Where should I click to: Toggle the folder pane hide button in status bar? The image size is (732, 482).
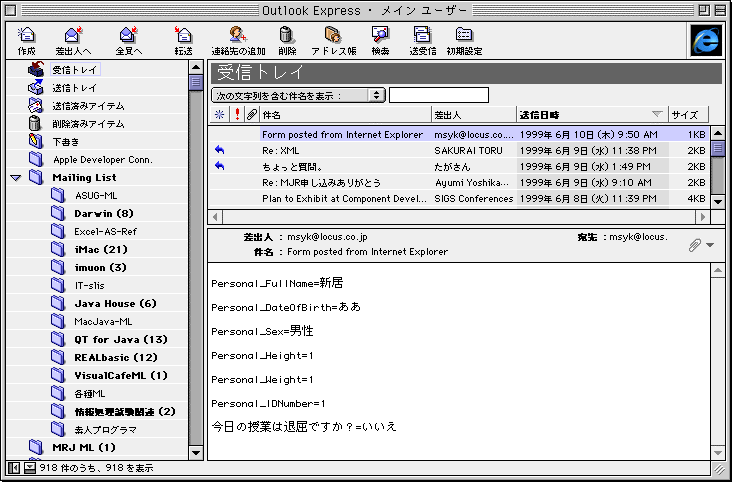pyautogui.click(x=14, y=467)
